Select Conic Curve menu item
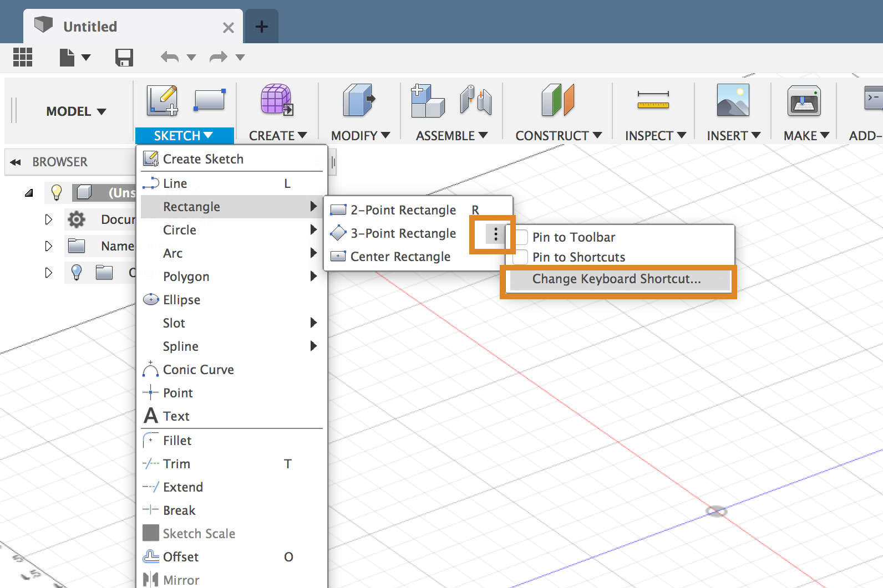 click(232, 370)
